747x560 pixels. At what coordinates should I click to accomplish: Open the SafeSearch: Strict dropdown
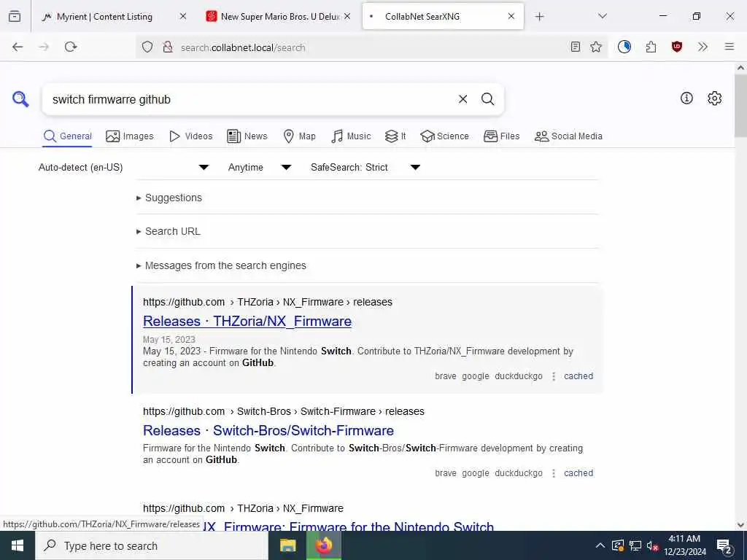(365, 167)
